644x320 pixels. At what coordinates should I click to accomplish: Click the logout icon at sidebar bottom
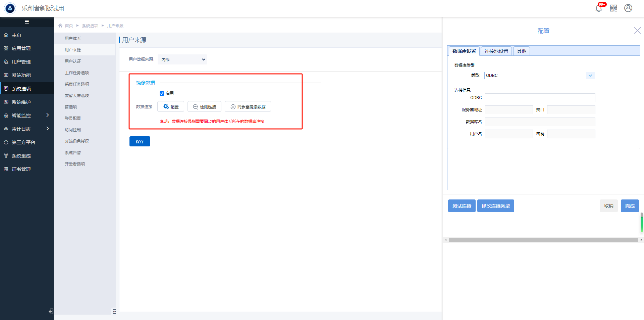coord(51,311)
